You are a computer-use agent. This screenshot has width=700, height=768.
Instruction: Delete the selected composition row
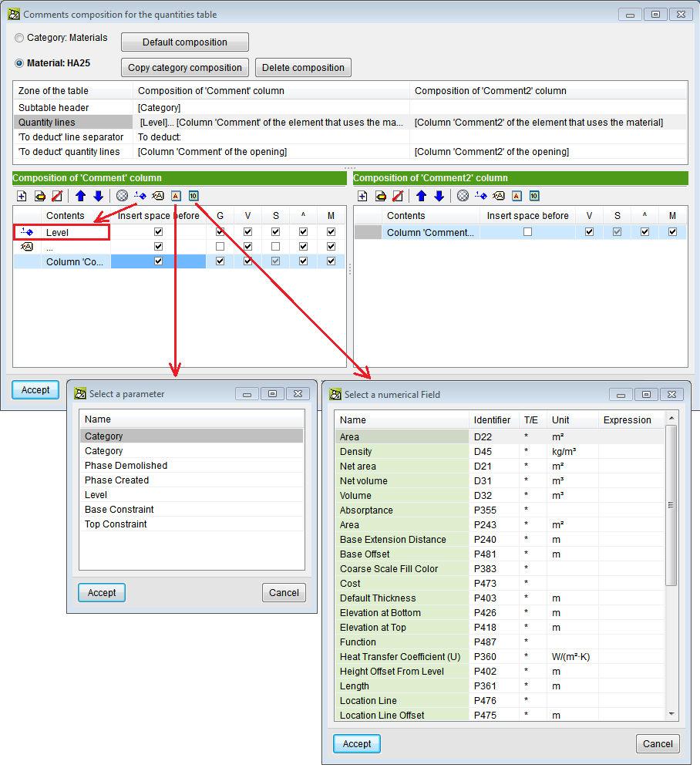tap(56, 195)
